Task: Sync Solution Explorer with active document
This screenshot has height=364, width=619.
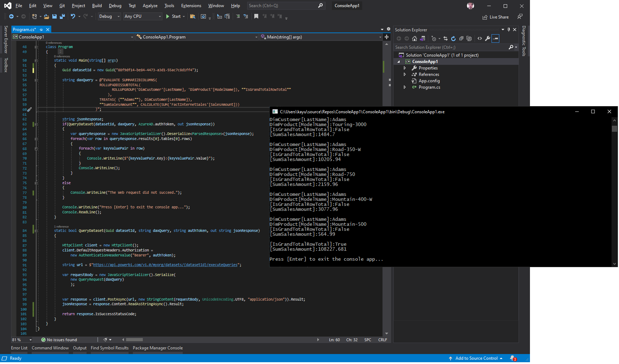Action: (x=446, y=38)
